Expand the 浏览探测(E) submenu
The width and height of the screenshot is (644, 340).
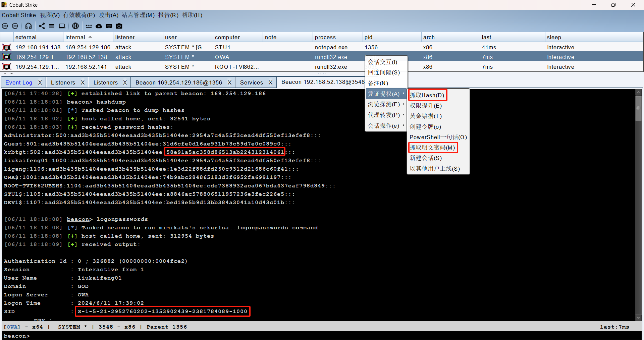click(x=386, y=104)
